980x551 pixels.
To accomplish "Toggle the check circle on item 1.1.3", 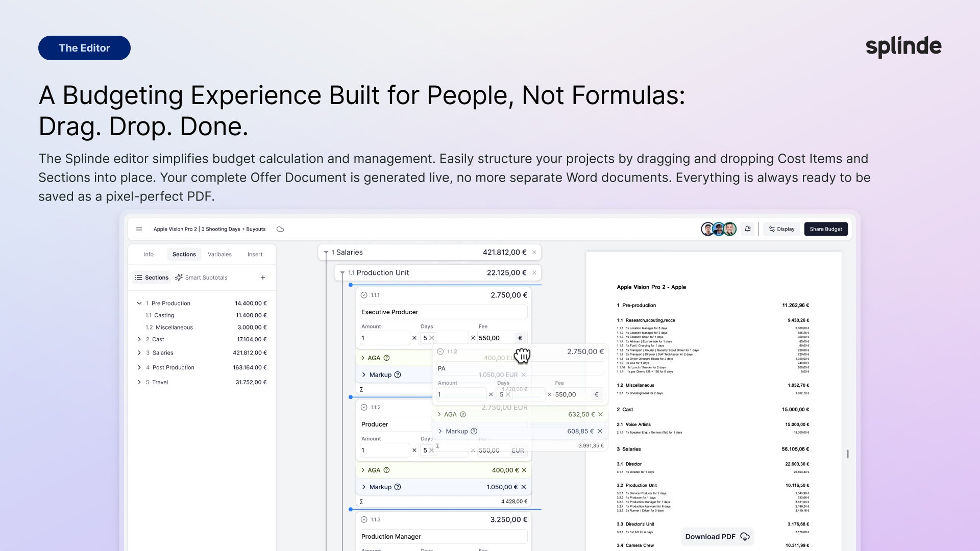I will click(x=364, y=519).
